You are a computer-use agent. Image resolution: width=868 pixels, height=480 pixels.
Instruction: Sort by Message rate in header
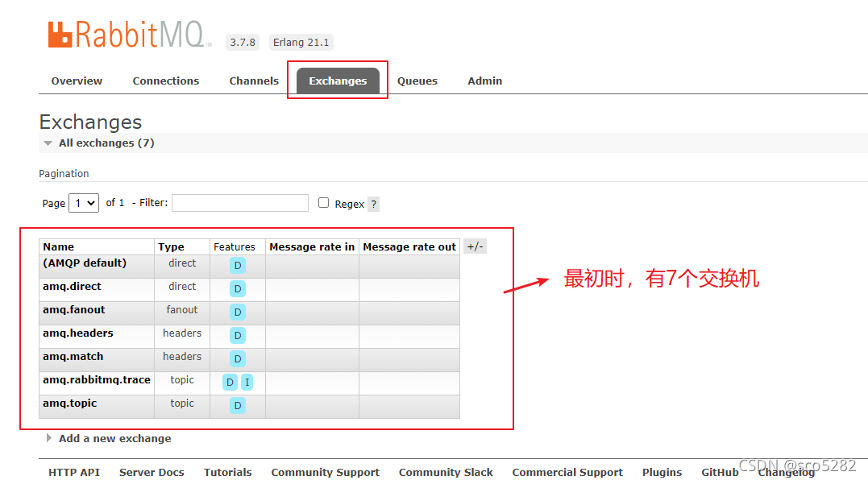click(x=312, y=247)
